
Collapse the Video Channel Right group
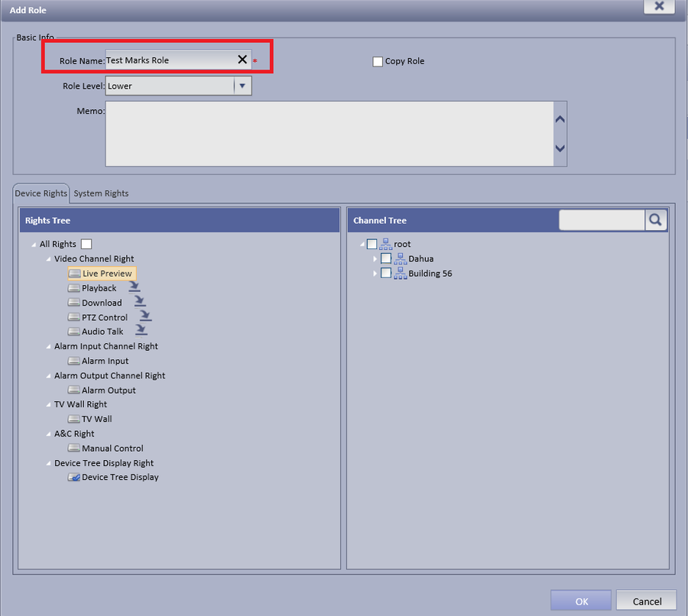pos(48,259)
